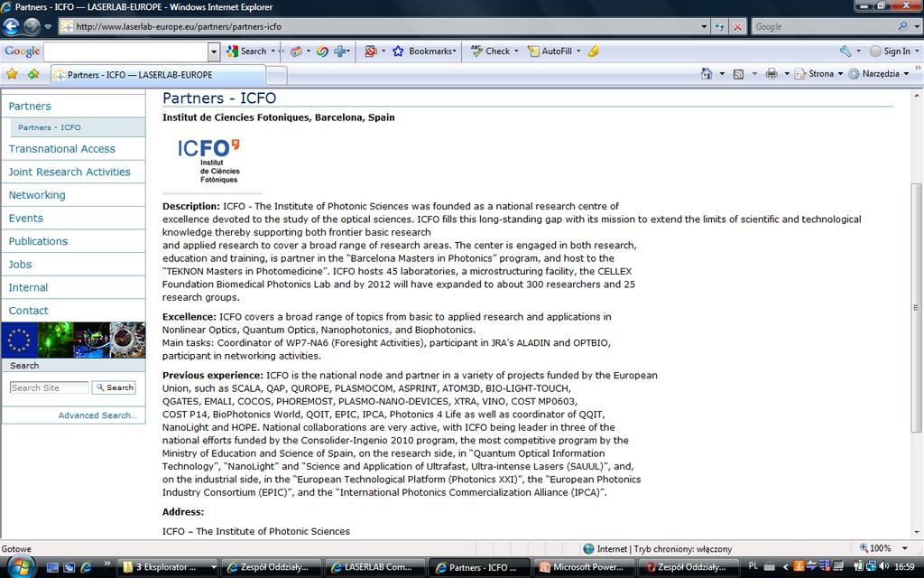
Task: Open the recent pages dropdown arrow
Action: [x=48, y=26]
